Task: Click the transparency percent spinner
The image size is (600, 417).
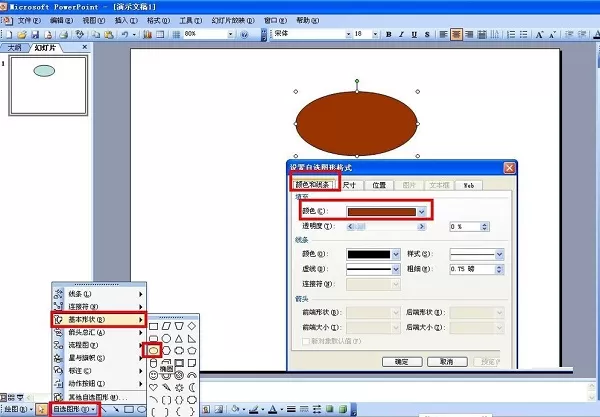Action: 484,226
